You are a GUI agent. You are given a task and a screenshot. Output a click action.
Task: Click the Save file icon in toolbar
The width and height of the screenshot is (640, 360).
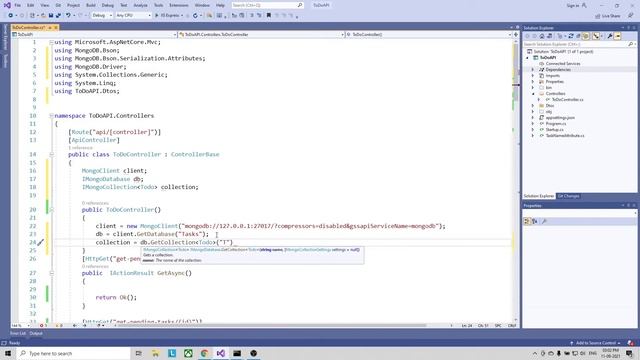pos(51,16)
